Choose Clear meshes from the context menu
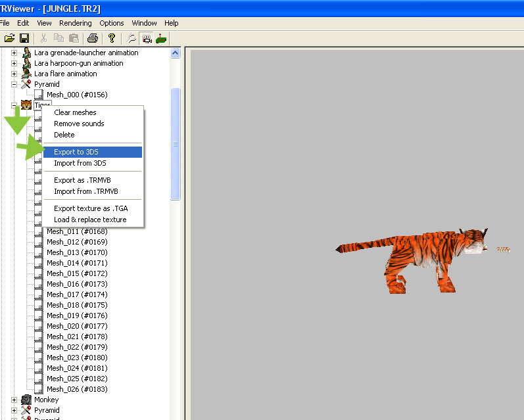 (93, 112)
